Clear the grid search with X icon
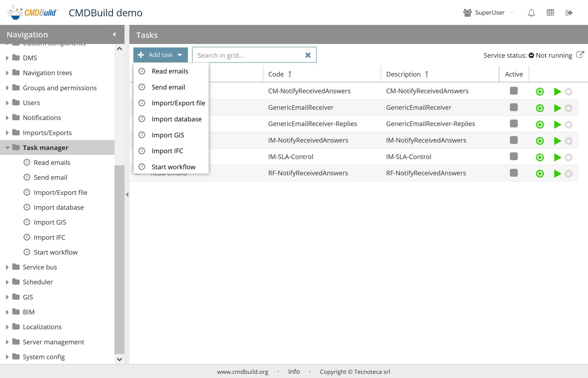The image size is (588, 378). 308,55
